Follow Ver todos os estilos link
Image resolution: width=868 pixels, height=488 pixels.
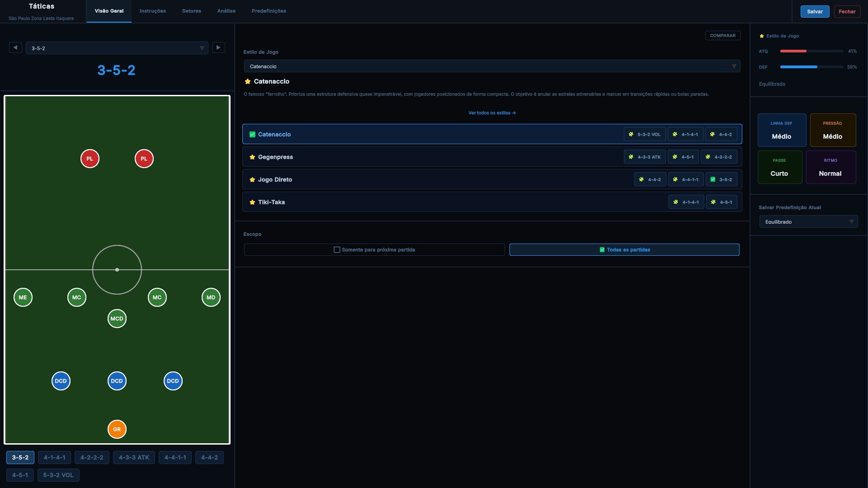click(492, 113)
